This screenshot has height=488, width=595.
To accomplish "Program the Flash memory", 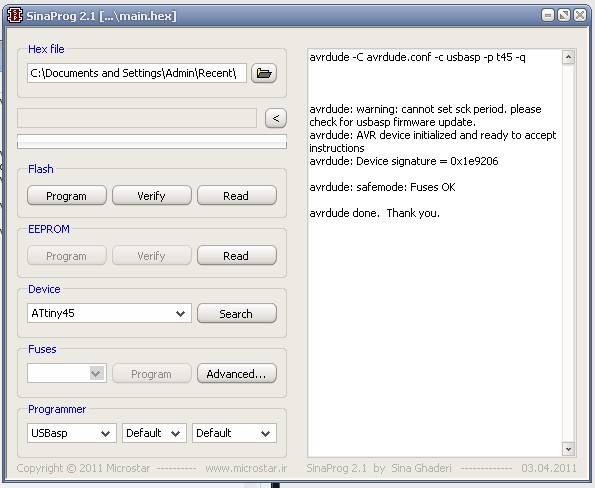I will coord(67,196).
